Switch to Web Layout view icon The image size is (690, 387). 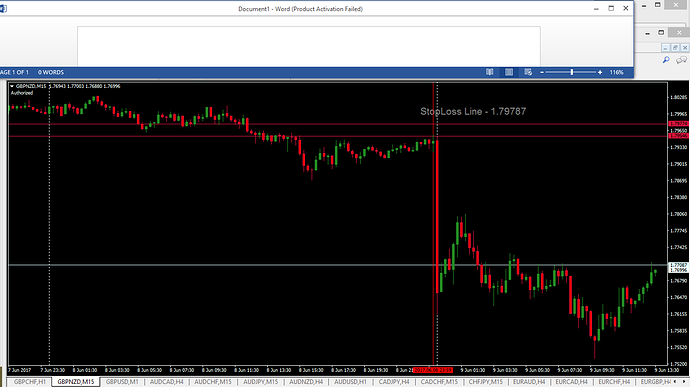tap(528, 72)
